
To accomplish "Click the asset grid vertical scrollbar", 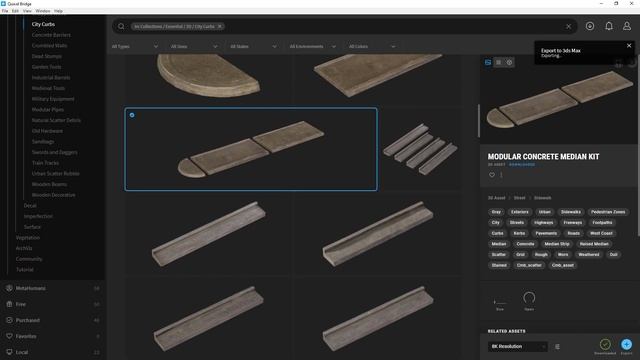I will 478,121.
